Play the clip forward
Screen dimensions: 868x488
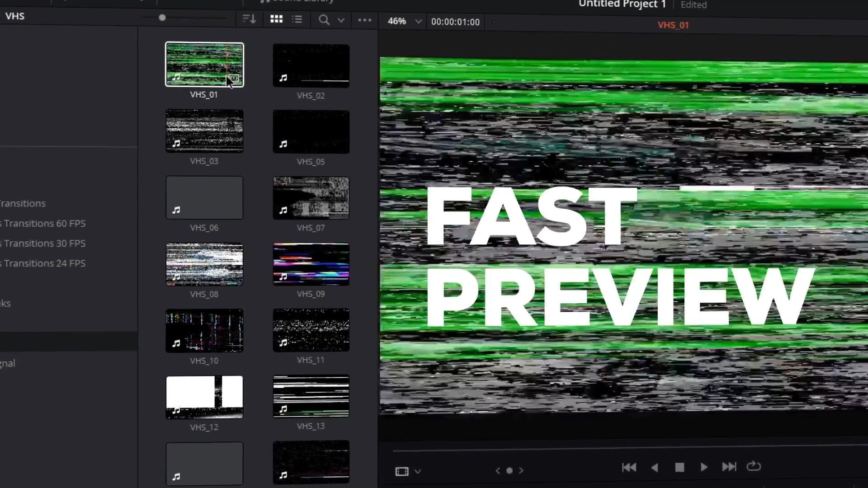point(704,467)
